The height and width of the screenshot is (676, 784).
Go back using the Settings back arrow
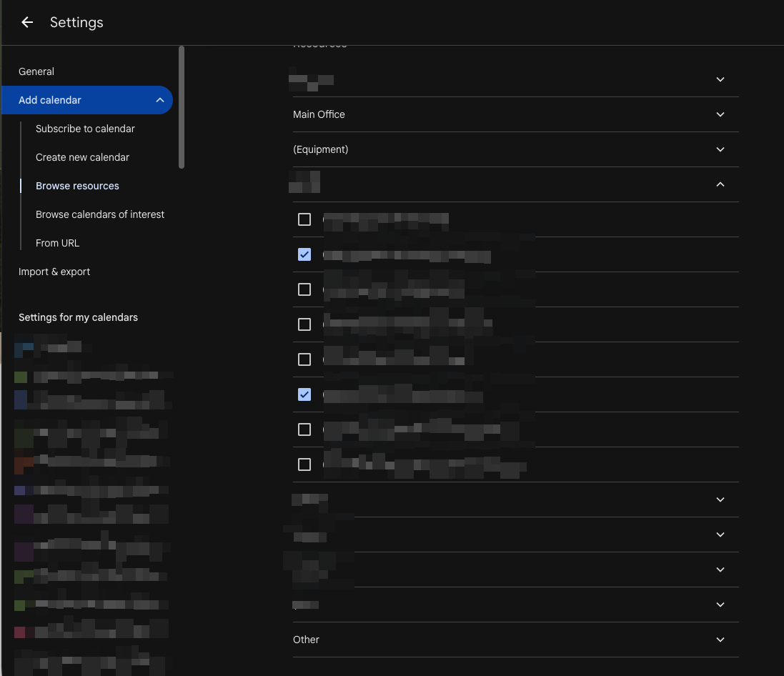pos(27,22)
